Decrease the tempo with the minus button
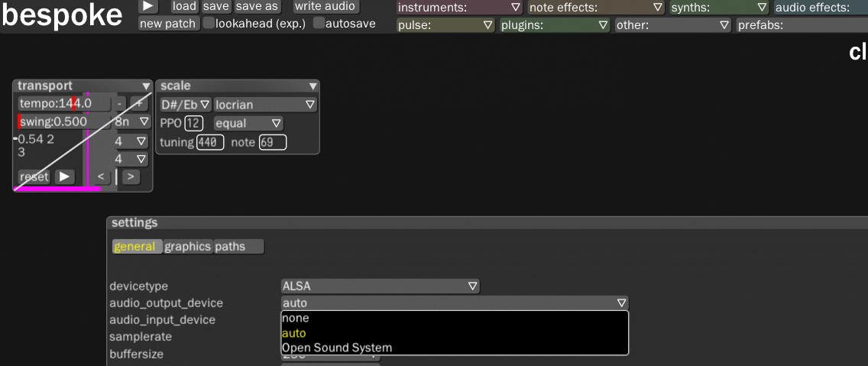The height and width of the screenshot is (366, 868). click(x=119, y=103)
